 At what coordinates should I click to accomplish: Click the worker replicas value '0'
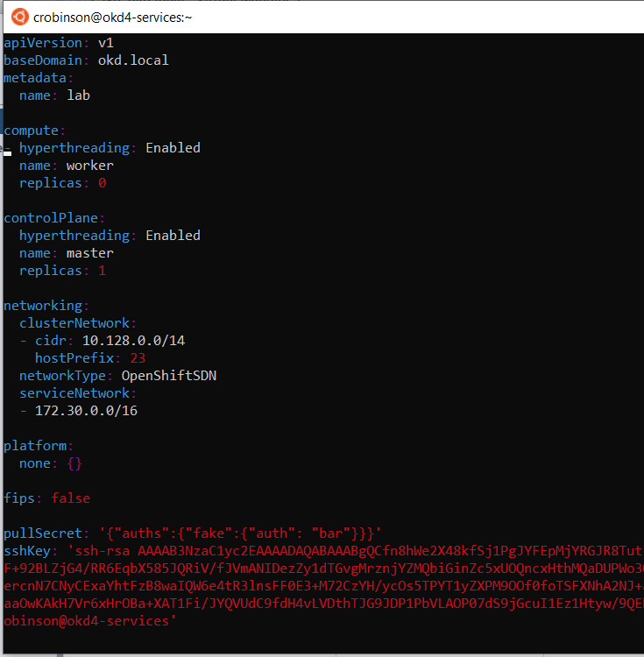pyautogui.click(x=103, y=183)
